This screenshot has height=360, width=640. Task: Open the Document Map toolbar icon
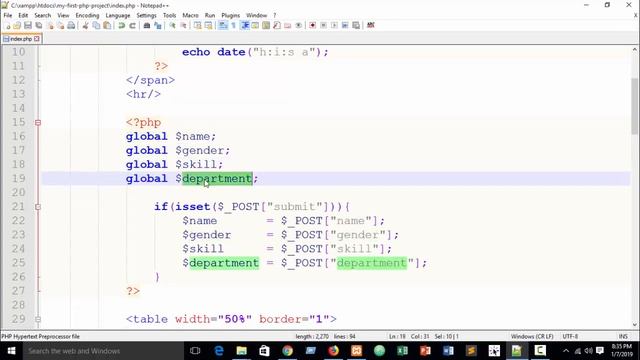266,25
